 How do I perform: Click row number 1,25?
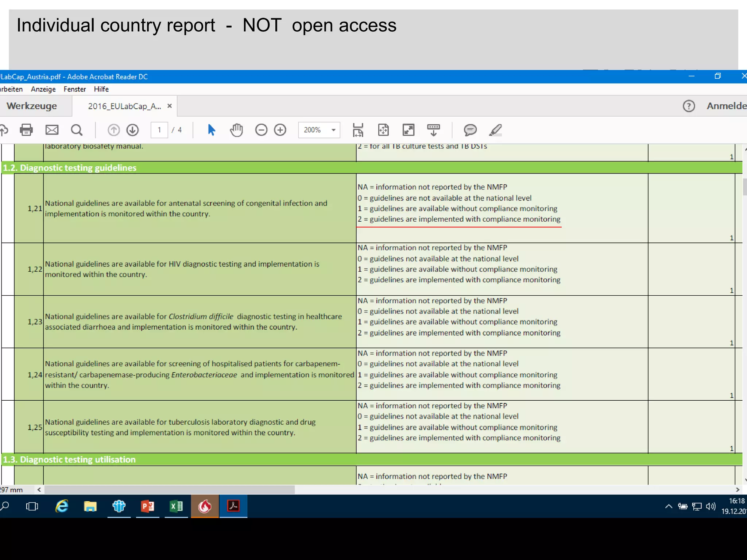35,427
